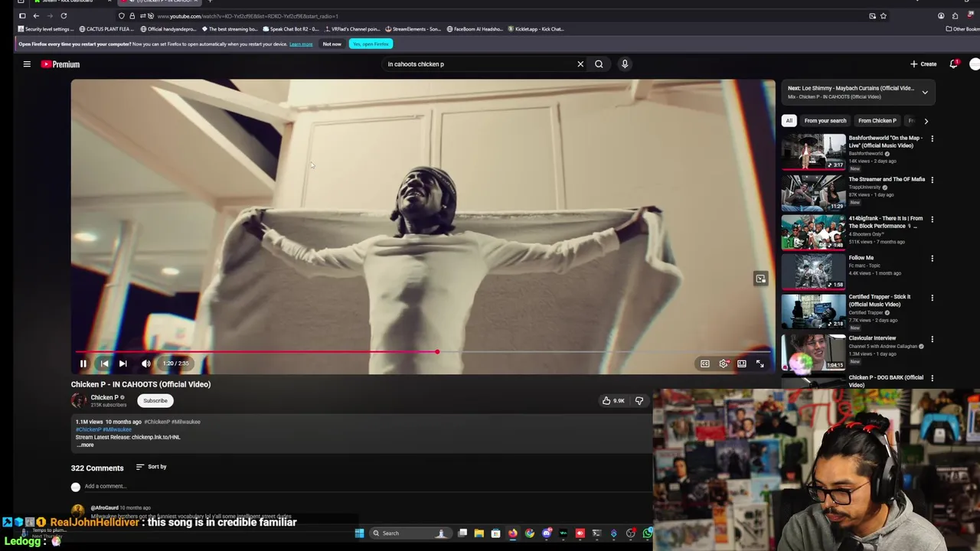980x551 pixels.
Task: Open the Windows Start menu
Action: pyautogui.click(x=359, y=533)
